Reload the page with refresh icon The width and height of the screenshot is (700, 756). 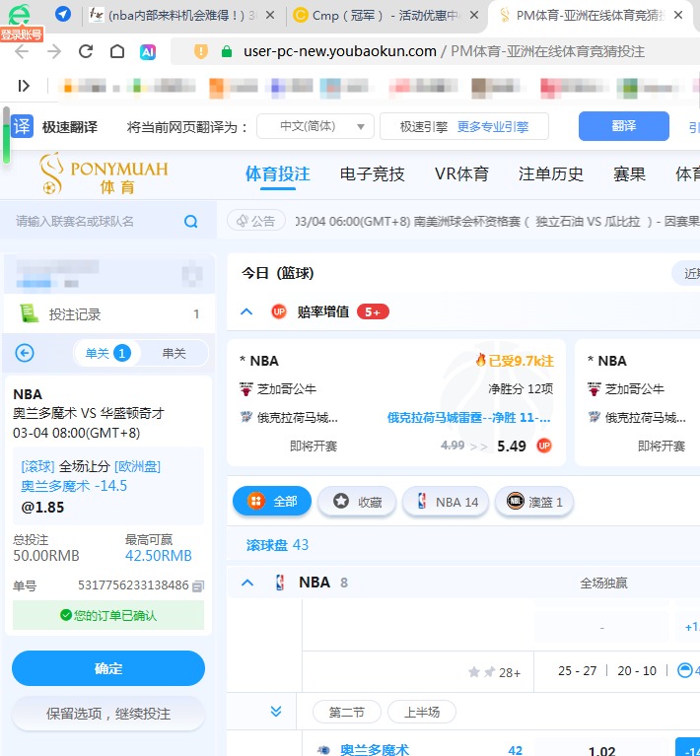coord(86,51)
